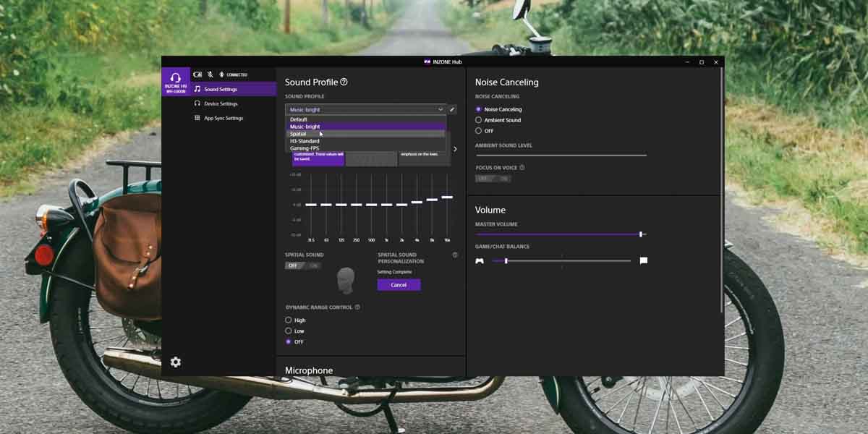Image resolution: width=868 pixels, height=434 pixels.
Task: Click the help icon next to Sound Profile
Action: point(344,82)
